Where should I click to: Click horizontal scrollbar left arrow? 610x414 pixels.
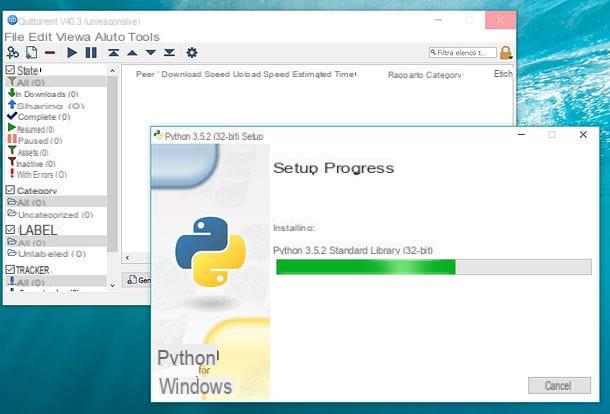click(x=127, y=258)
